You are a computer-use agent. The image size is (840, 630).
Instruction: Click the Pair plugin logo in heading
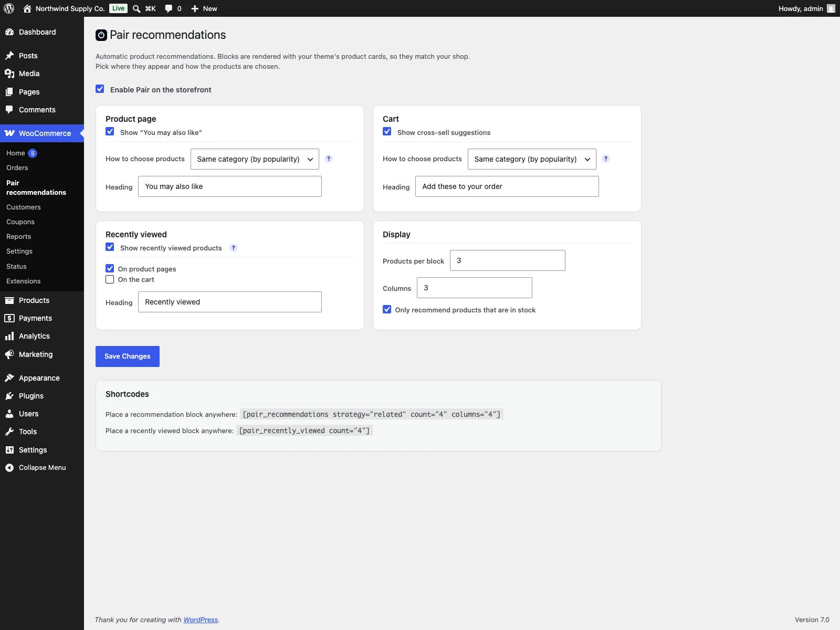pos(101,35)
